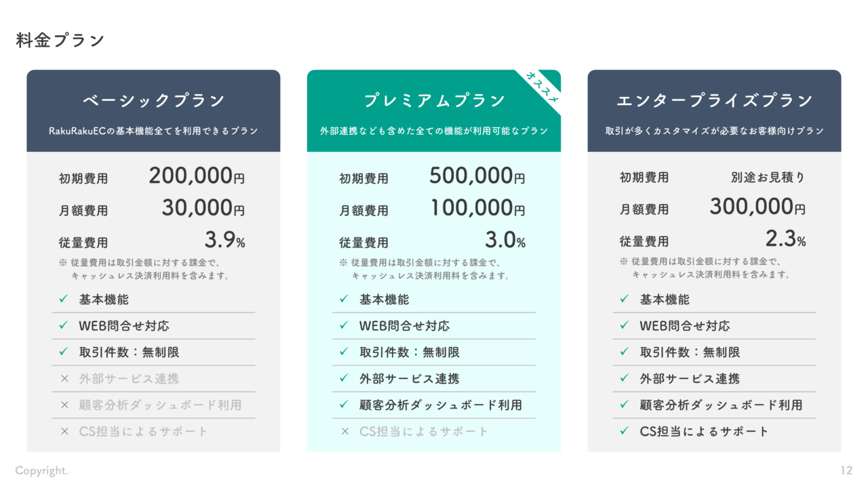Select the ベーシックプラン header title
868x488 pixels.
(153, 101)
